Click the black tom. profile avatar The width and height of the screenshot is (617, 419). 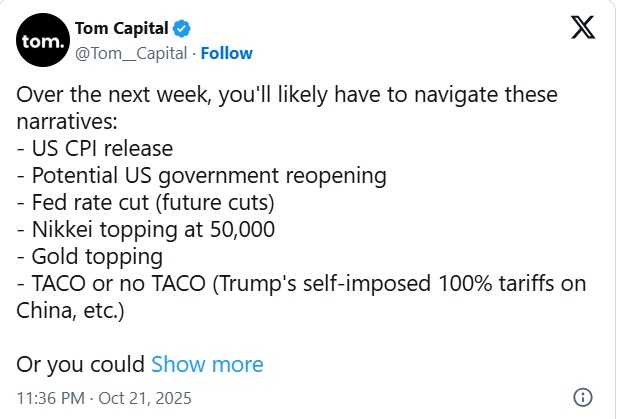[43, 41]
